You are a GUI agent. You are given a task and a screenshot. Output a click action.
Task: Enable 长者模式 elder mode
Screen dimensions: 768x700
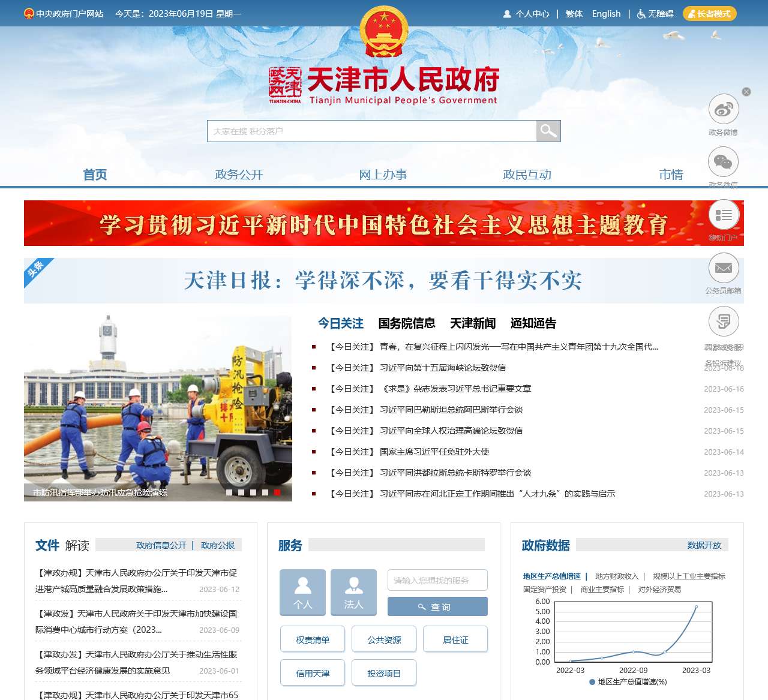pos(710,13)
